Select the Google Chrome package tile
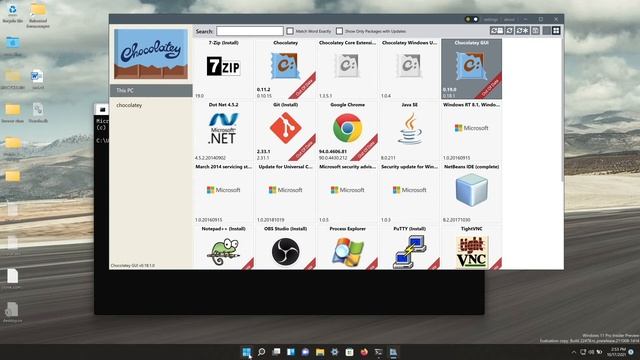Image resolution: width=640 pixels, height=360 pixels. (347, 131)
